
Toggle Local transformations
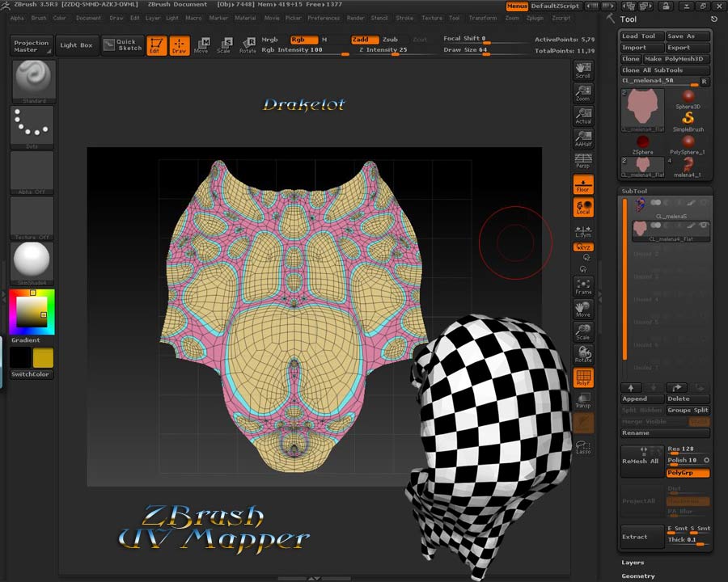pyautogui.click(x=583, y=207)
